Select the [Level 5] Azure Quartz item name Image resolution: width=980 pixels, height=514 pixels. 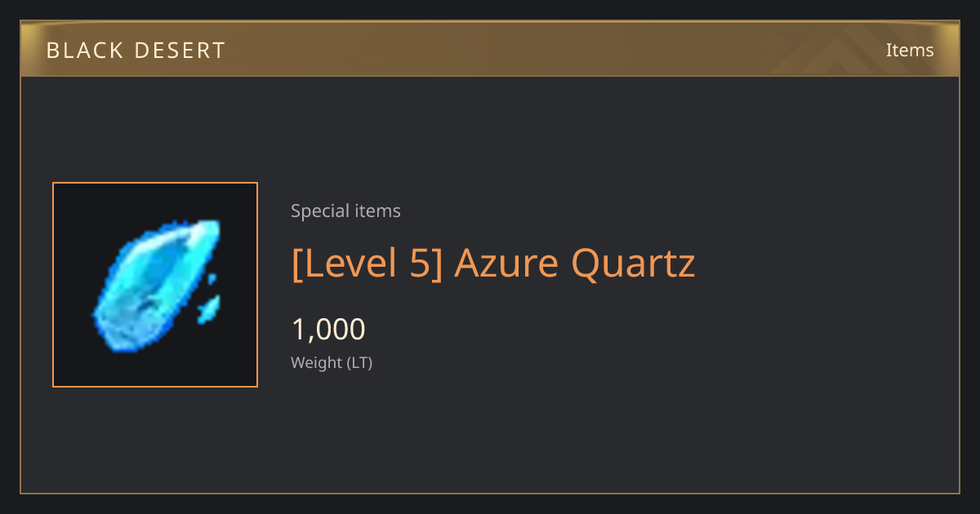click(x=493, y=264)
